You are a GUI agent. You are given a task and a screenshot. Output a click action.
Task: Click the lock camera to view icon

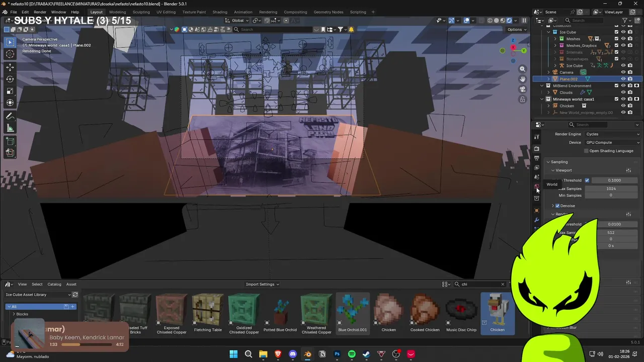522,100
